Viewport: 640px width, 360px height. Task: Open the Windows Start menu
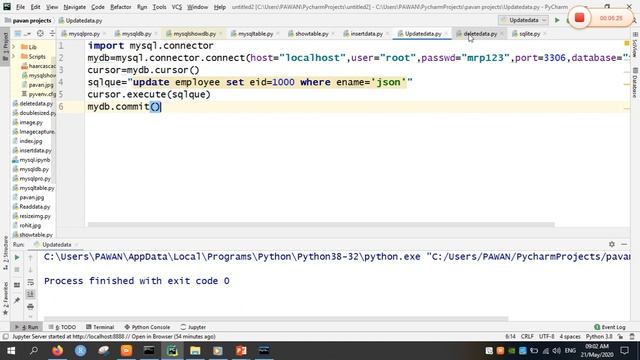(11, 351)
